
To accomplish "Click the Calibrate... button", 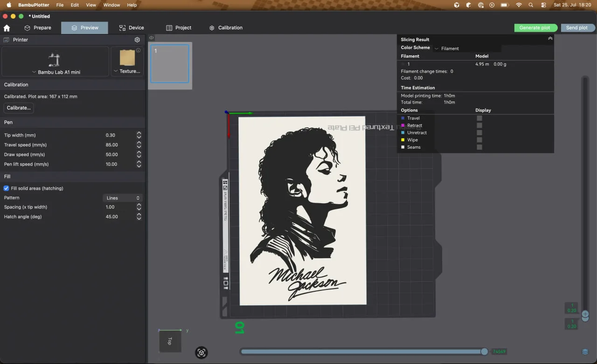I will point(19,108).
